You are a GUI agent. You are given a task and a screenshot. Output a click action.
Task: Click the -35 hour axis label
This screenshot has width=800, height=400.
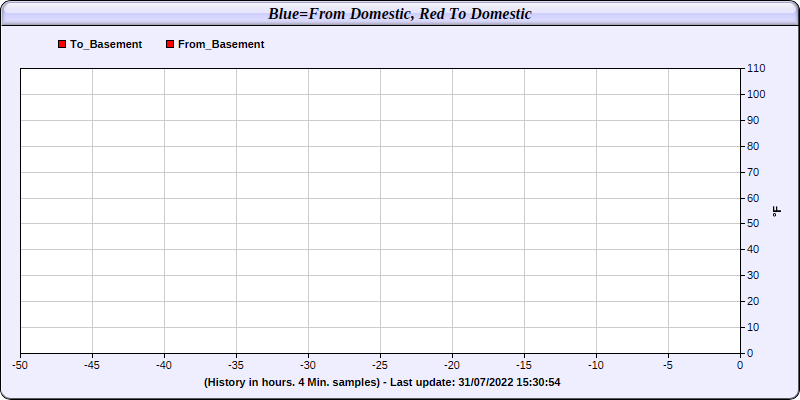(x=236, y=365)
